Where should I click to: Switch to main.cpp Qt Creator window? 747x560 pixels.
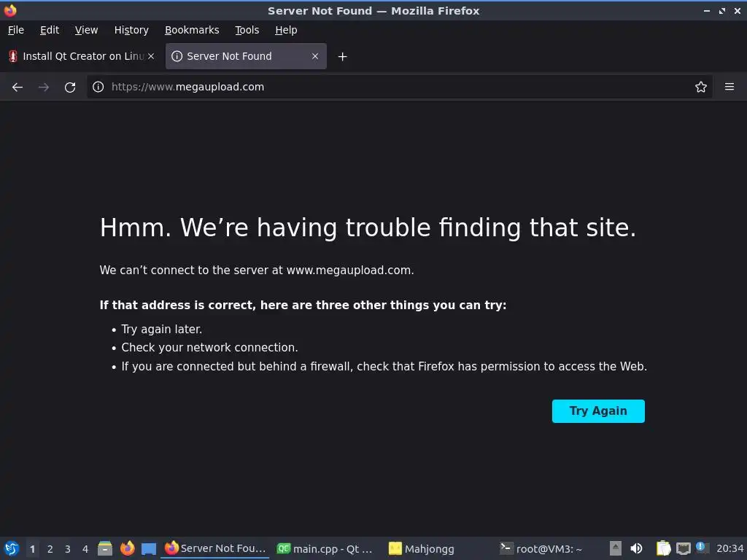(x=325, y=548)
